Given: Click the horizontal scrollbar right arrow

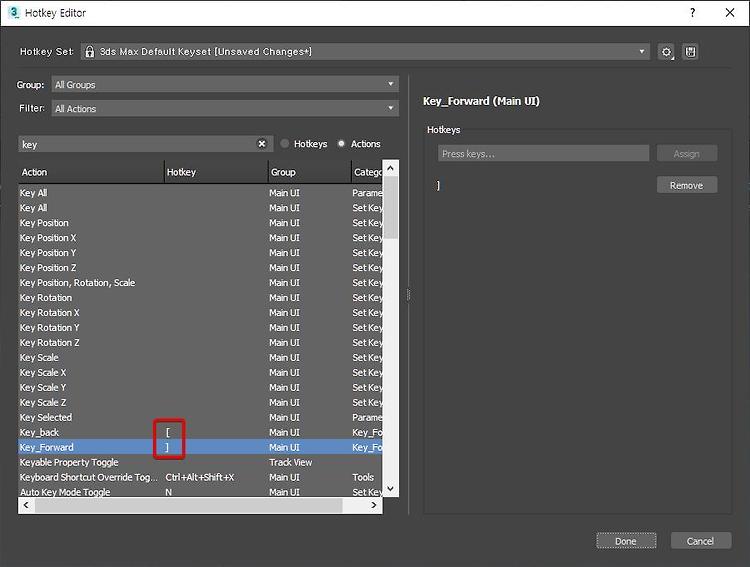Looking at the screenshot, I should (x=374, y=505).
